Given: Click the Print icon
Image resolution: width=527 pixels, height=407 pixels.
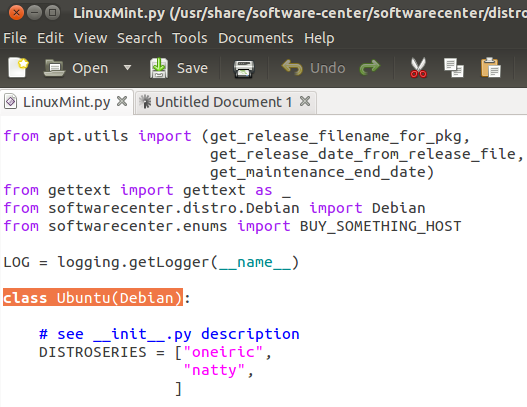Looking at the screenshot, I should (x=244, y=69).
